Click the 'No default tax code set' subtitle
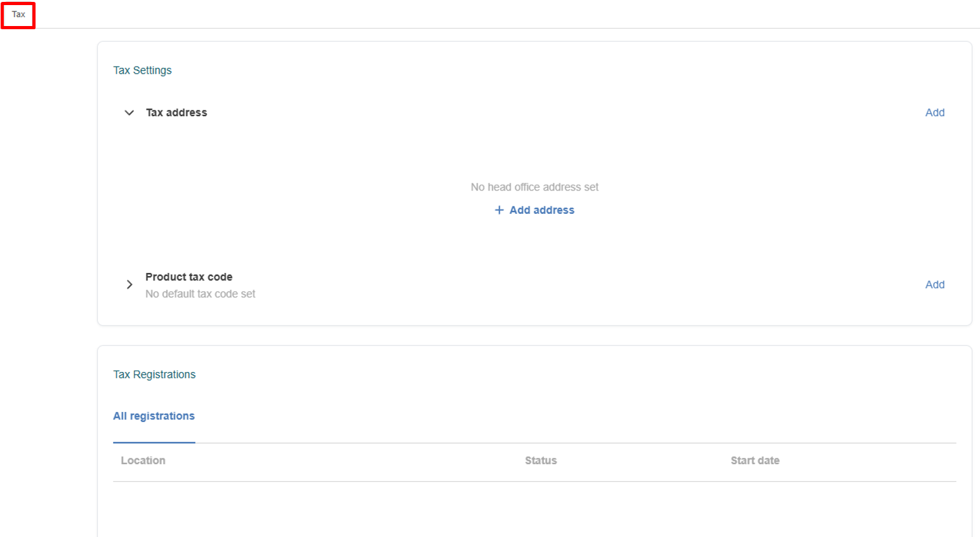Viewport: 980px width, 537px height. [x=200, y=294]
